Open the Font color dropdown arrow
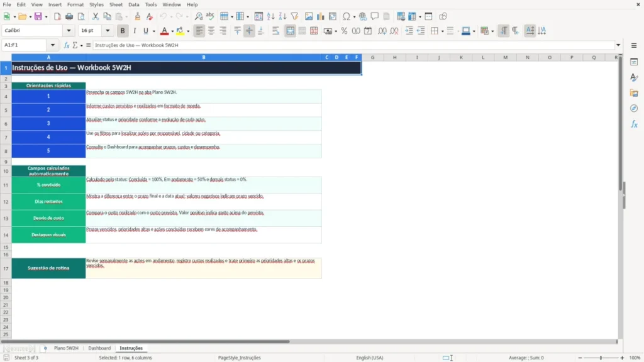The height and width of the screenshot is (362, 644). 172,31
